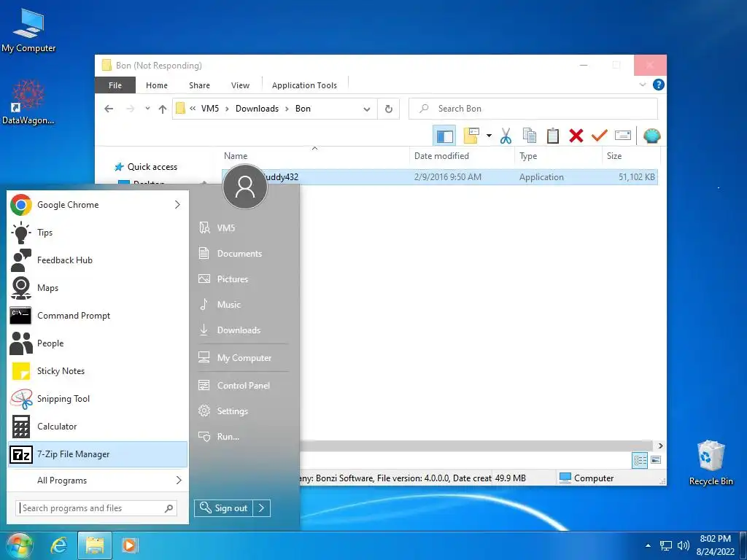
Task: Click the Sign out button
Action: [223, 508]
